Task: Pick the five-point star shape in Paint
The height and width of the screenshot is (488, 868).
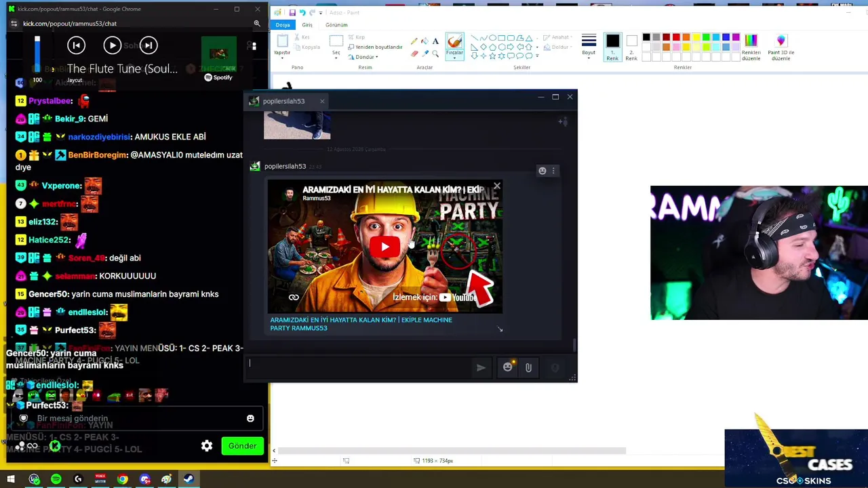Action: coord(493,56)
